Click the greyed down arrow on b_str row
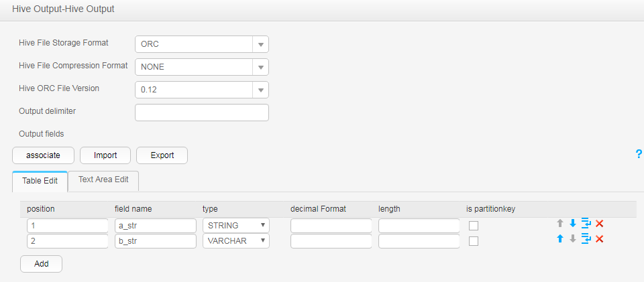644x282 pixels. (x=573, y=238)
